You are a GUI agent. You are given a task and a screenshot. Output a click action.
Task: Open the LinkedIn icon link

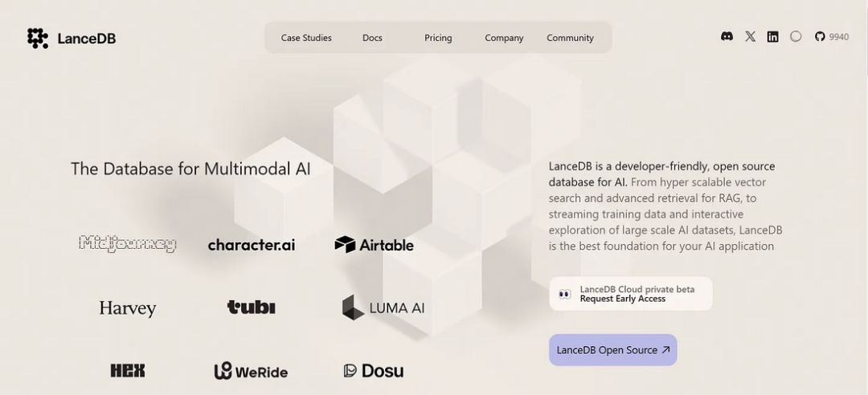click(x=773, y=36)
